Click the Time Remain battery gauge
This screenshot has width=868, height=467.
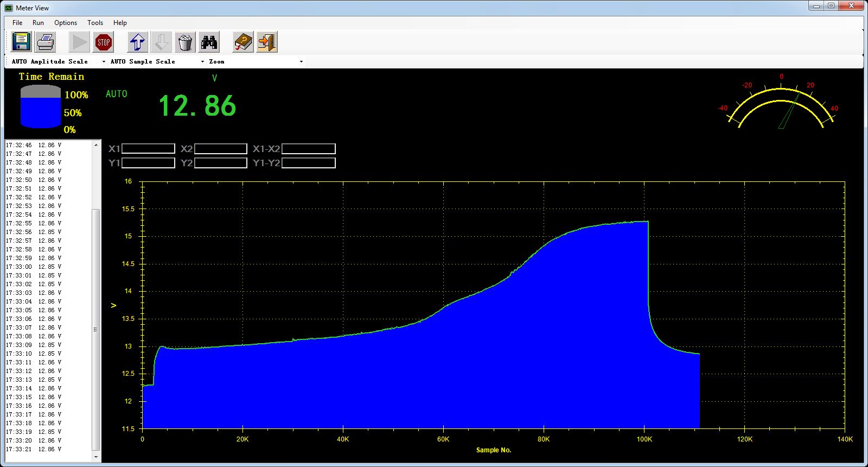click(41, 106)
